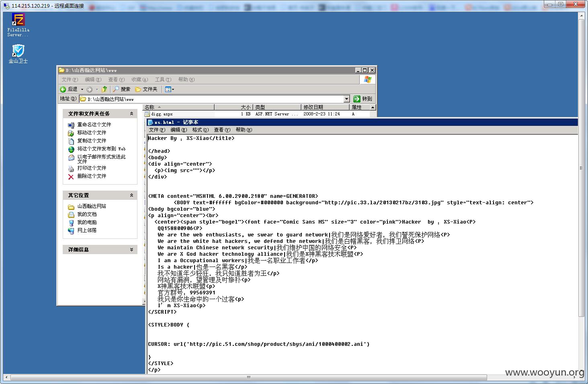This screenshot has height=384, width=588.
Task: Open the Explorer 查看(V) menu
Action: click(117, 80)
